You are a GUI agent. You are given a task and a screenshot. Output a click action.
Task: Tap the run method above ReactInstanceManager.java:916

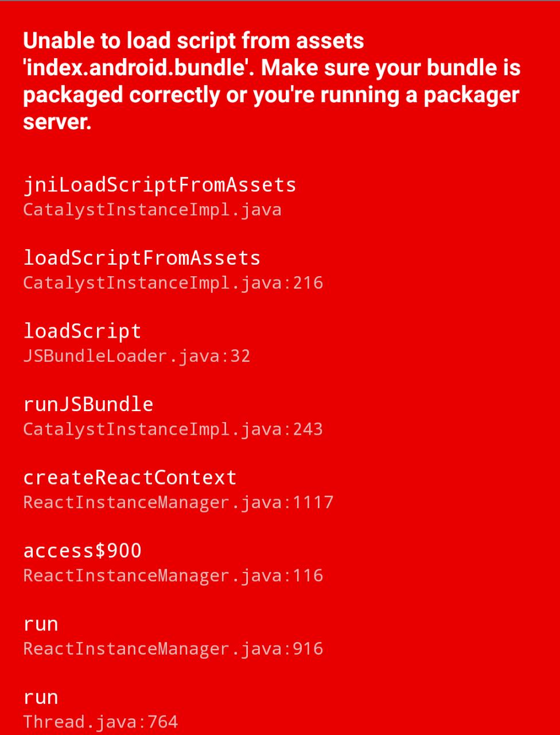(41, 624)
